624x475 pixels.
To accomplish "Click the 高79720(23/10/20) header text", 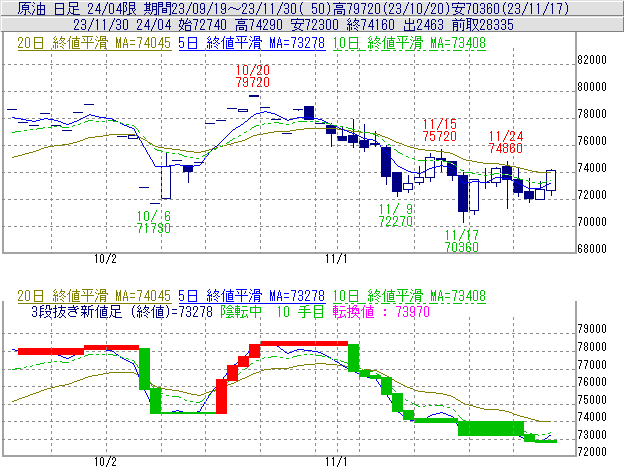I will tap(391, 8).
